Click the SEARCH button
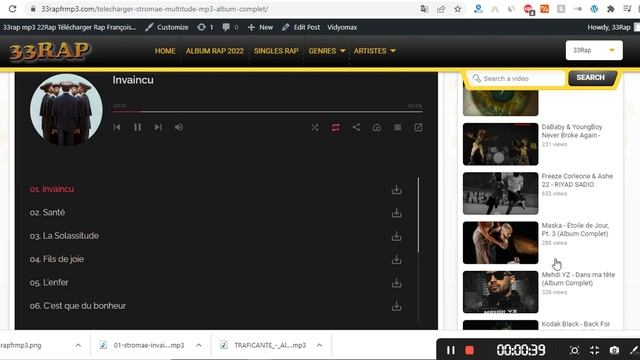Viewport: 640px width, 360px height. (x=591, y=78)
